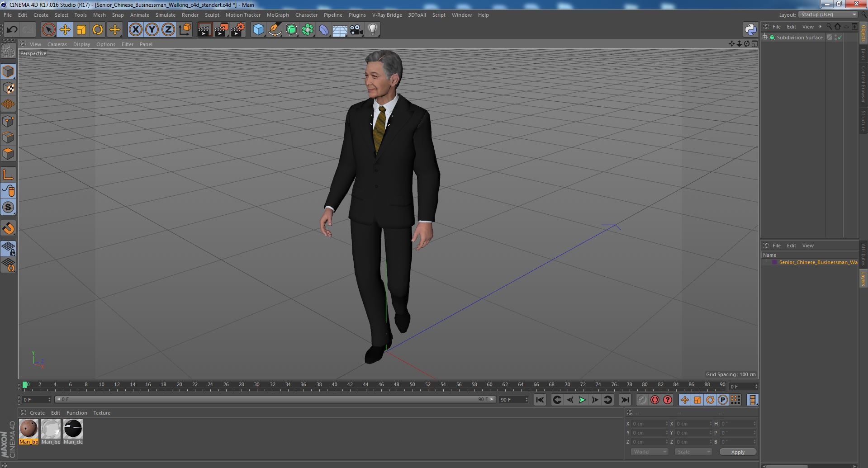868x468 pixels.
Task: Click Render to Picture Viewer icon
Action: tap(221, 30)
